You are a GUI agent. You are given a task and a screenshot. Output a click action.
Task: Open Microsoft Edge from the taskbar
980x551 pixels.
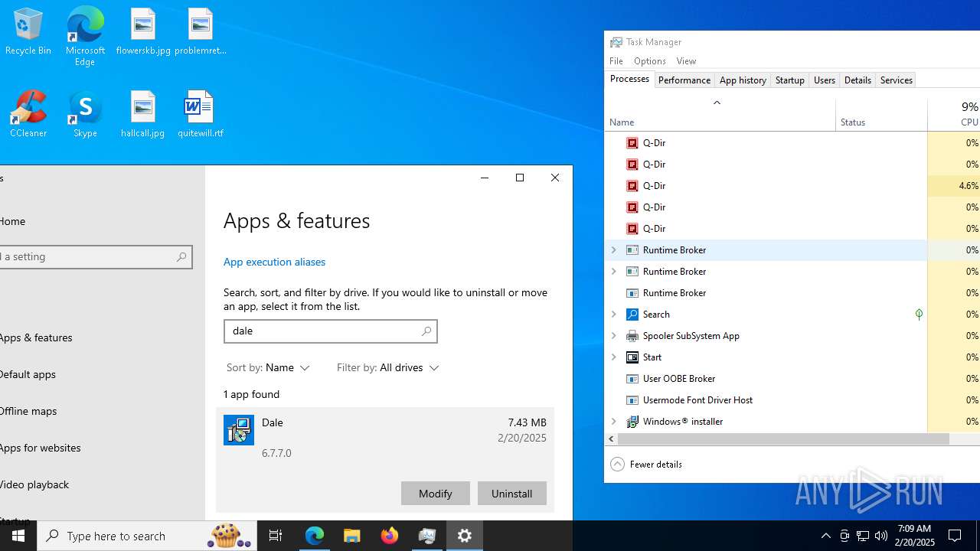tap(315, 536)
